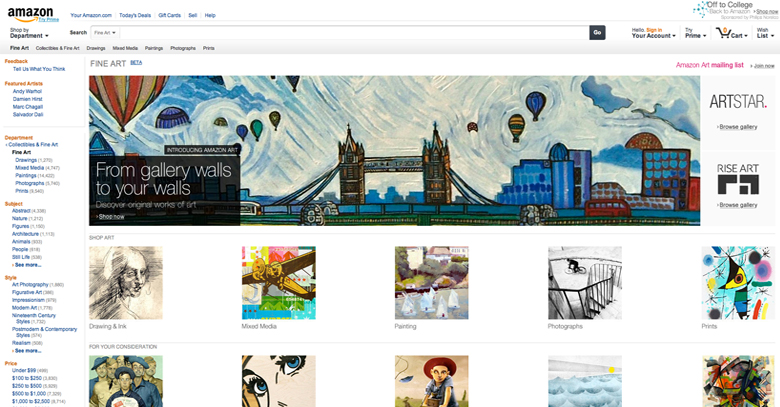The width and height of the screenshot is (780, 407).
Task: Filter price $250 to $500
Action: click(27, 386)
